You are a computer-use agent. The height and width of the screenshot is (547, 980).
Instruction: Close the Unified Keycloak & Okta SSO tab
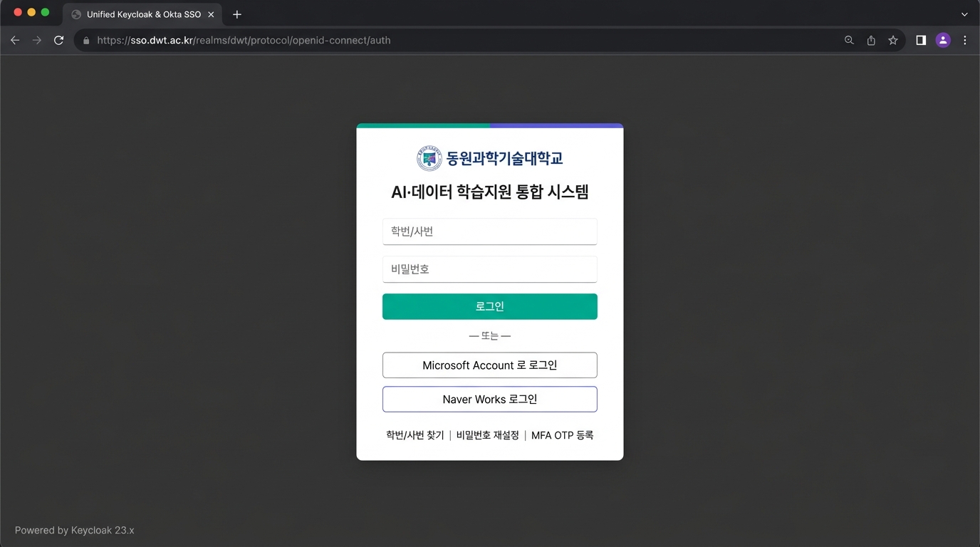(211, 14)
